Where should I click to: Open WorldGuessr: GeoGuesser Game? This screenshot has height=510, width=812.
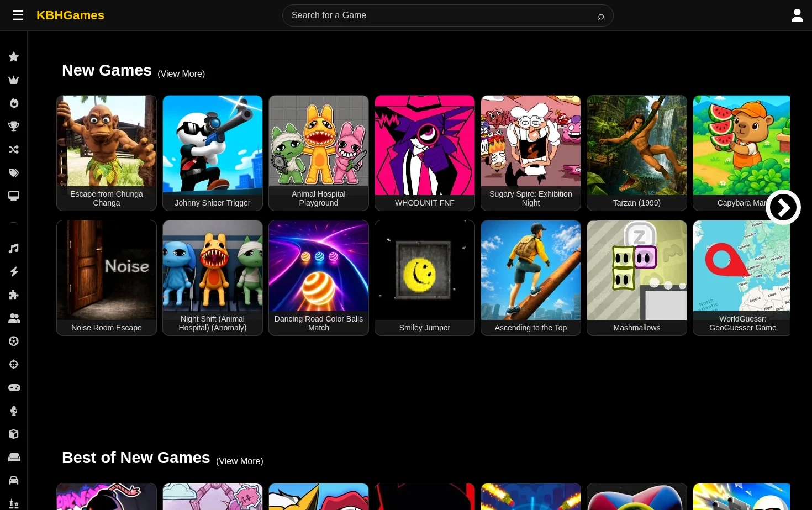[741, 278]
